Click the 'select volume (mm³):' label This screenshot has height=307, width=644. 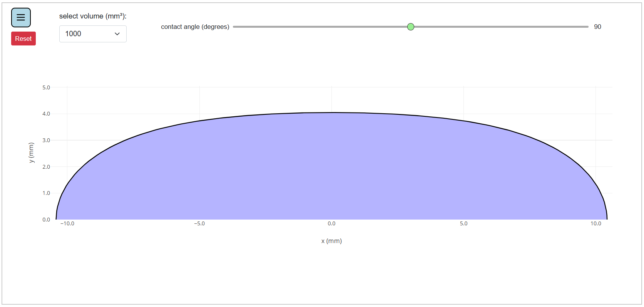(93, 16)
